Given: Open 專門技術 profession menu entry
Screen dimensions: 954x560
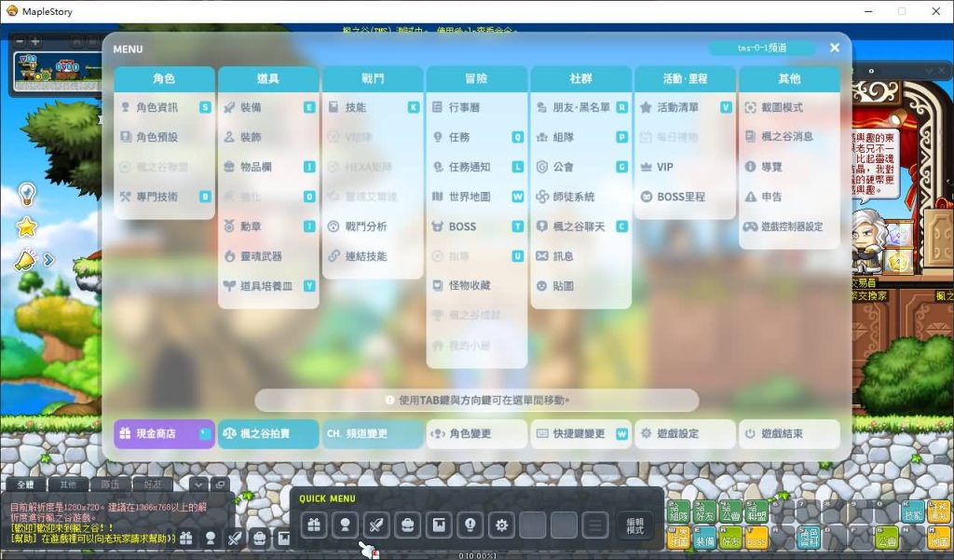Looking at the screenshot, I should pyautogui.click(x=164, y=197).
